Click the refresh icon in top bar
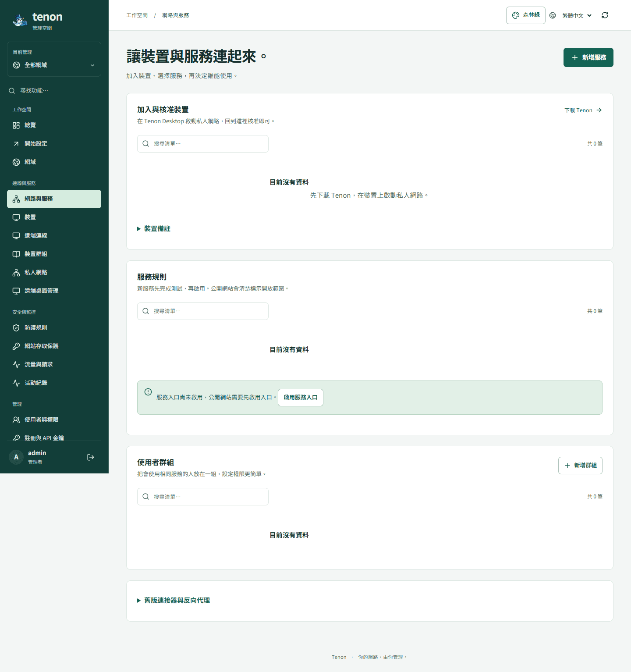Image resolution: width=631 pixels, height=672 pixels. (x=605, y=15)
